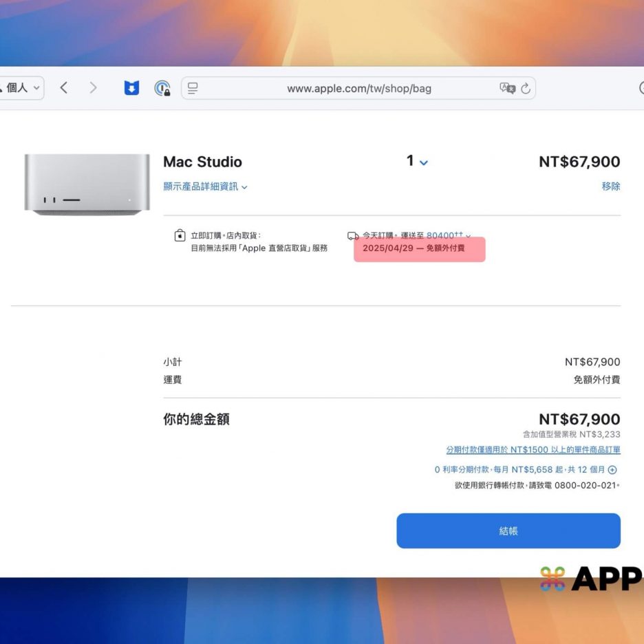Click the delivery truck icon

tap(353, 236)
